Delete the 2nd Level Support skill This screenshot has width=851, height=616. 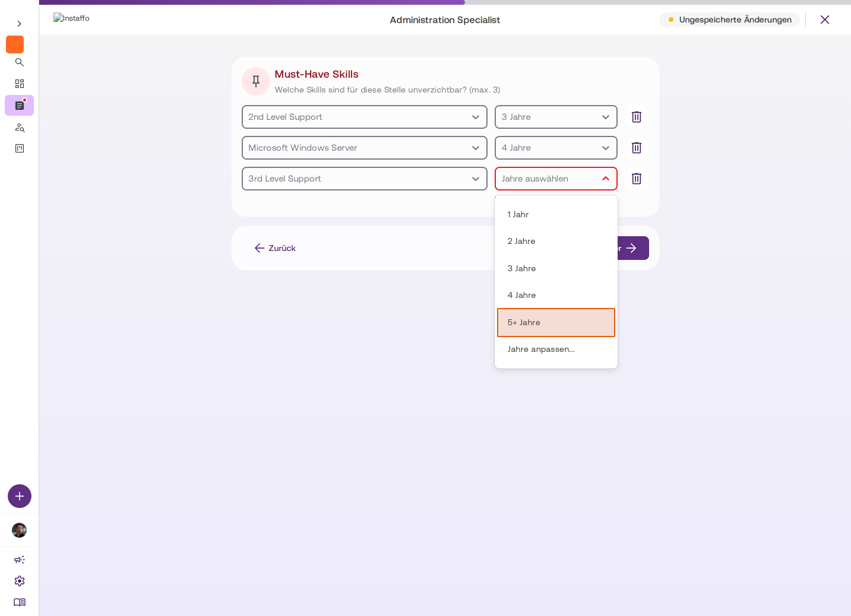click(x=637, y=117)
